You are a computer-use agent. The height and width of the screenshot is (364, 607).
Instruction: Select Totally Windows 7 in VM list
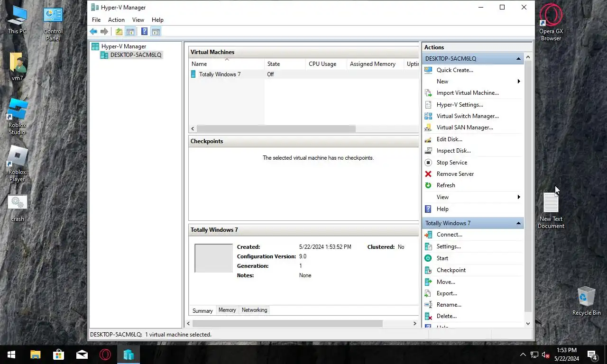tap(220, 74)
